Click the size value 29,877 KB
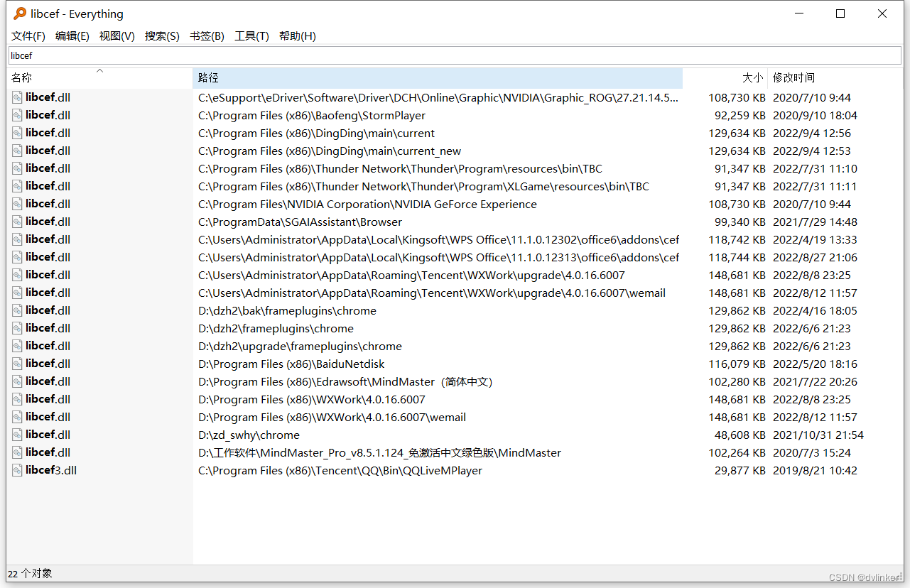This screenshot has height=588, width=910. [740, 470]
